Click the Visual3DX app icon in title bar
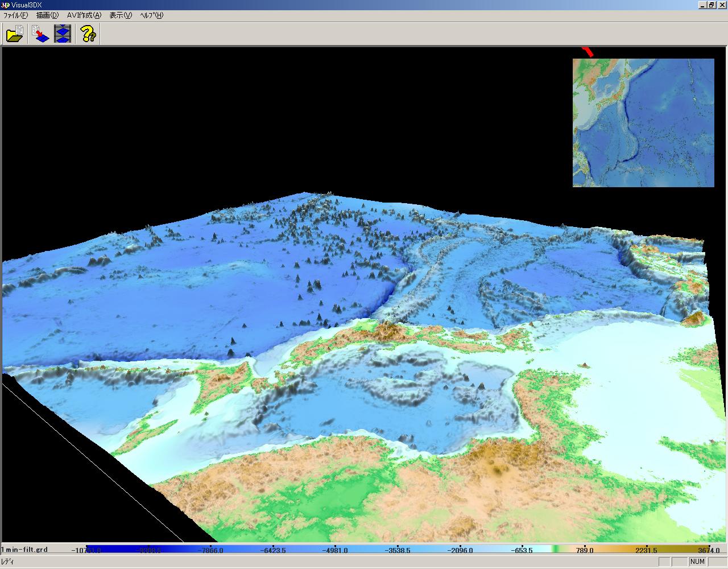The height and width of the screenshot is (569, 728). (6, 5)
